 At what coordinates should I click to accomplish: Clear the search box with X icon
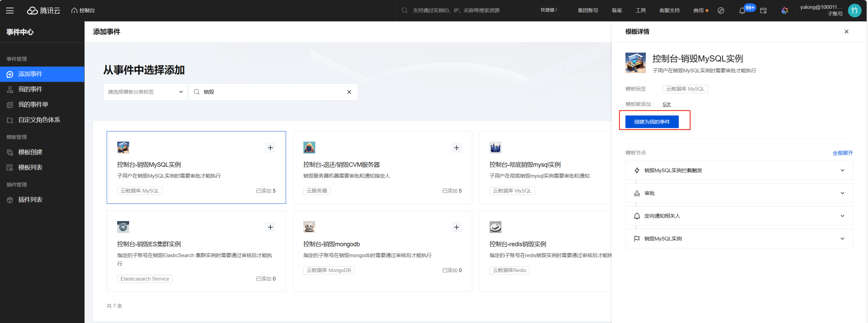349,92
